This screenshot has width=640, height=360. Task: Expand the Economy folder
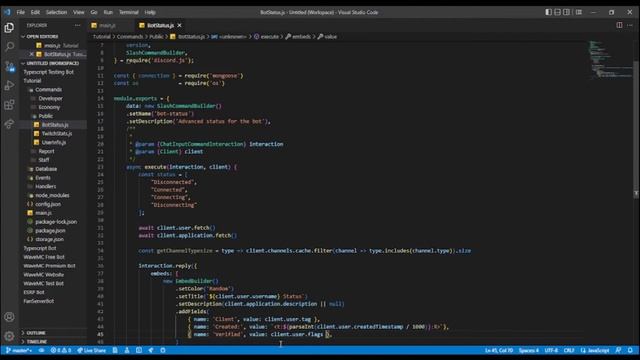(49, 107)
